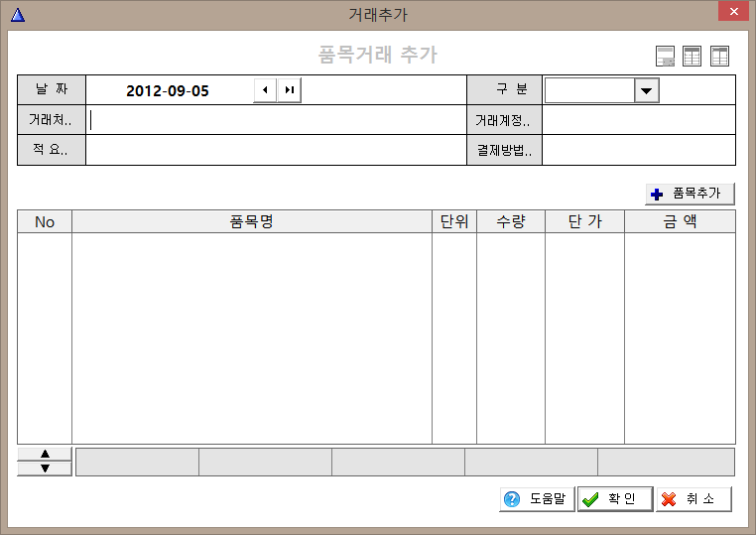756x535 pixels.
Task: Add an item with 품목추가 button
Action: [x=690, y=194]
